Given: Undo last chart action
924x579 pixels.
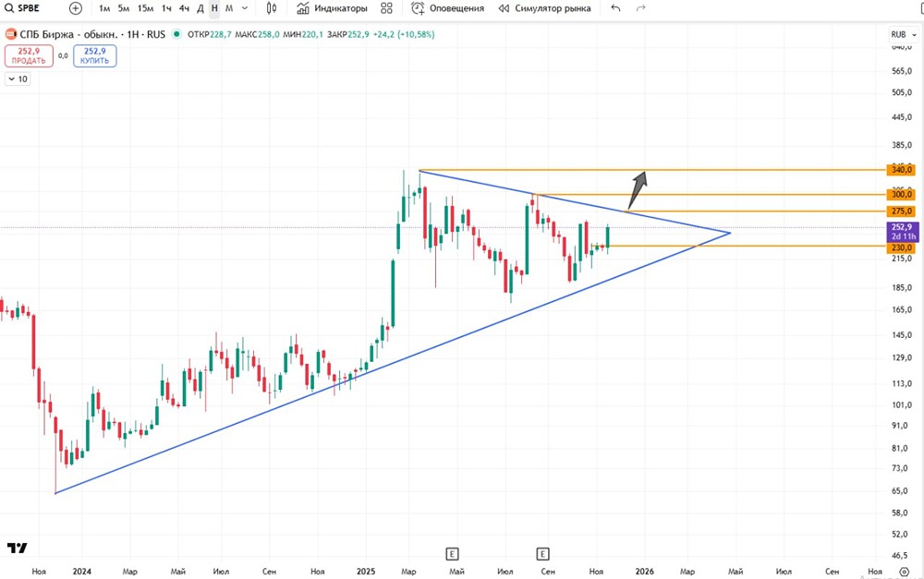Looking at the screenshot, I should pyautogui.click(x=615, y=8).
